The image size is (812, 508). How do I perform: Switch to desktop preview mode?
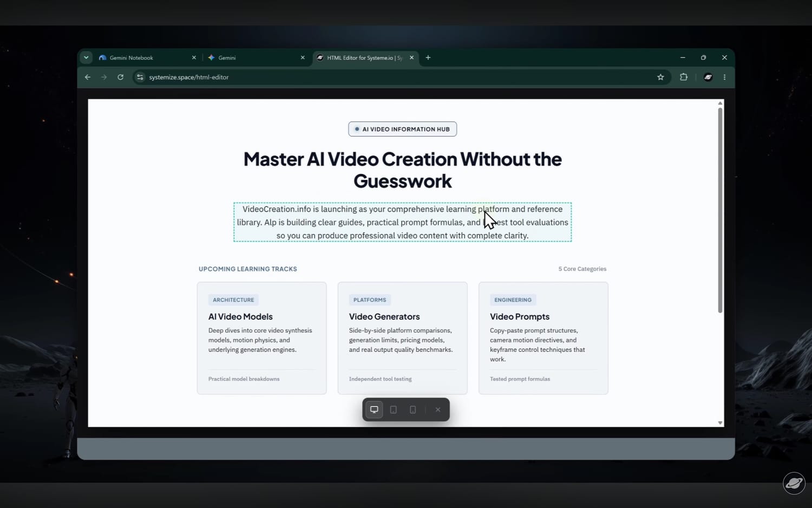point(374,409)
